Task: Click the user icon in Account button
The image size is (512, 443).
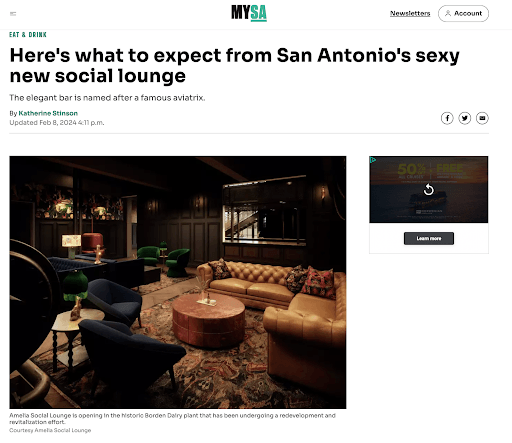Action: (448, 13)
